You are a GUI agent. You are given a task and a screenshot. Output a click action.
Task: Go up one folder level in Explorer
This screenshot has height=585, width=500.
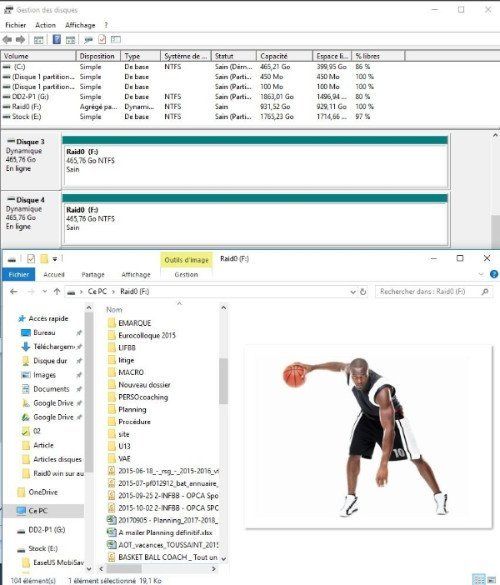(x=57, y=291)
